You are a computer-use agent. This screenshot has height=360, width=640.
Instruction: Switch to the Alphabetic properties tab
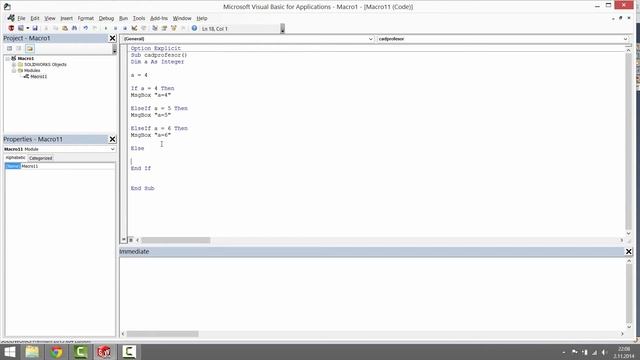coord(16,158)
